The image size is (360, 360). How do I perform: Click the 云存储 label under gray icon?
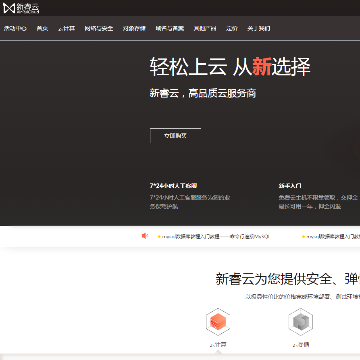pos(301,345)
